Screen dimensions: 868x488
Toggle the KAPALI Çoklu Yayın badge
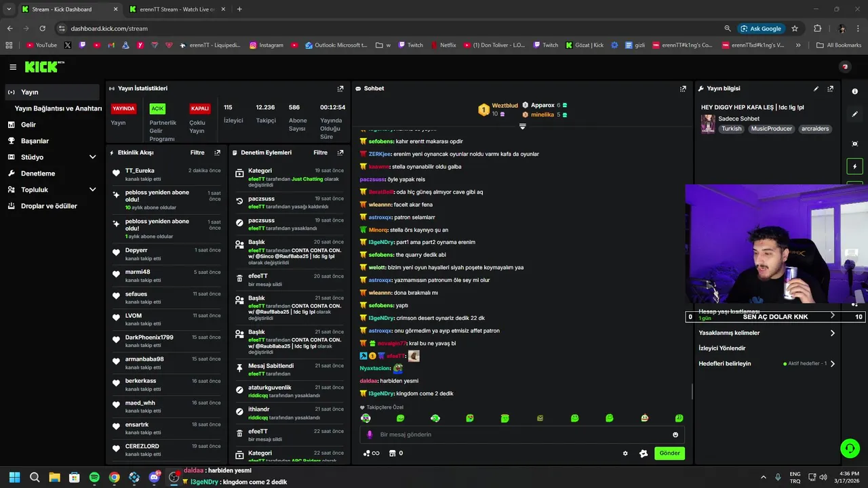tap(200, 108)
